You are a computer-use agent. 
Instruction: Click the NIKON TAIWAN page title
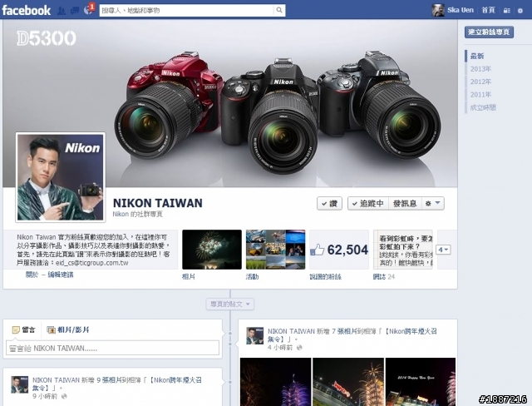[x=157, y=203]
